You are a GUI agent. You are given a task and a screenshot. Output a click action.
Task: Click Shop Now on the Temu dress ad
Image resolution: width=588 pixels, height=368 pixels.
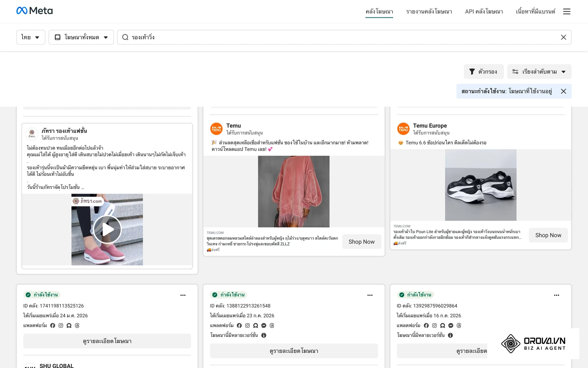(x=362, y=242)
